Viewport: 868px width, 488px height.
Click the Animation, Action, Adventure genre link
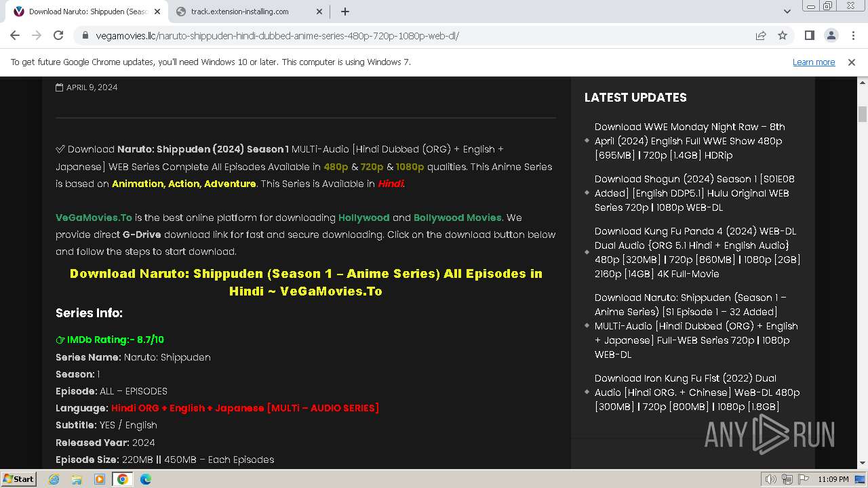[x=184, y=184]
